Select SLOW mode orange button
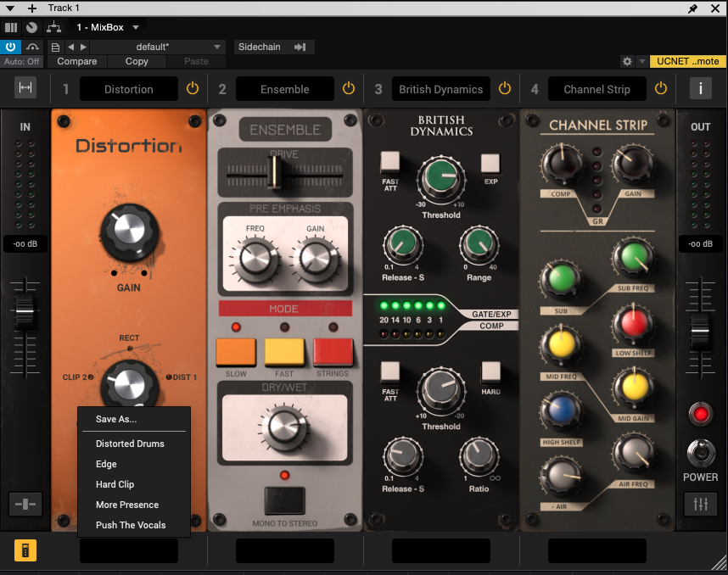Image resolution: width=728 pixels, height=575 pixels. (236, 352)
